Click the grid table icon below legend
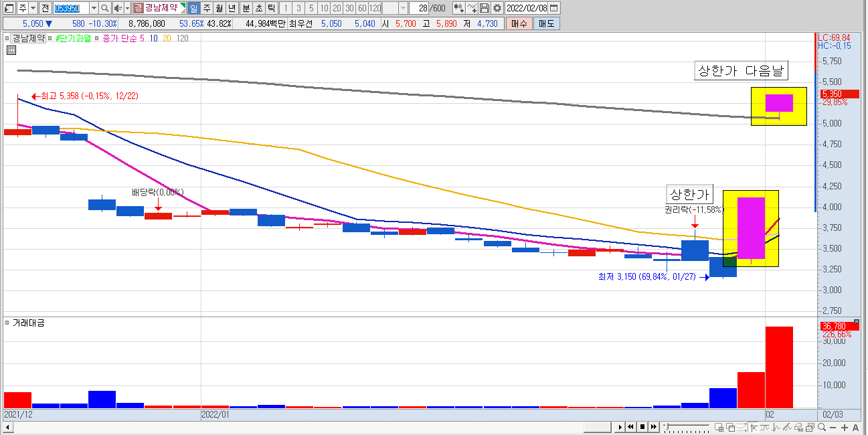 (x=11, y=50)
